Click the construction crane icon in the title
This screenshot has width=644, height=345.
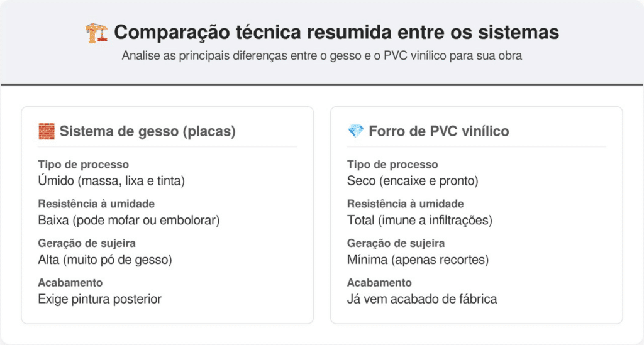click(x=96, y=32)
